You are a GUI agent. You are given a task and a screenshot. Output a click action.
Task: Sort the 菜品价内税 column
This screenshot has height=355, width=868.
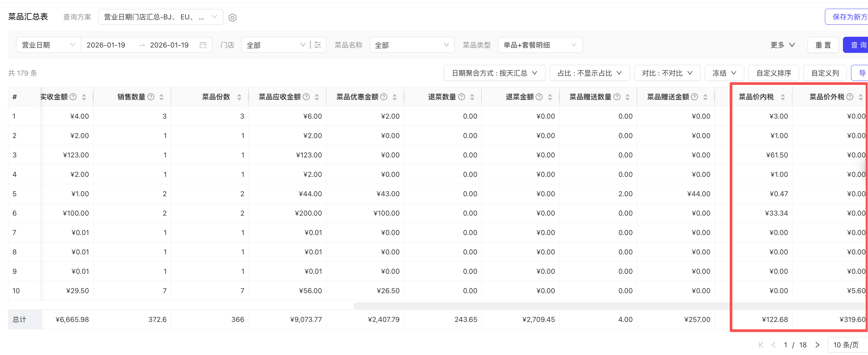[783, 97]
